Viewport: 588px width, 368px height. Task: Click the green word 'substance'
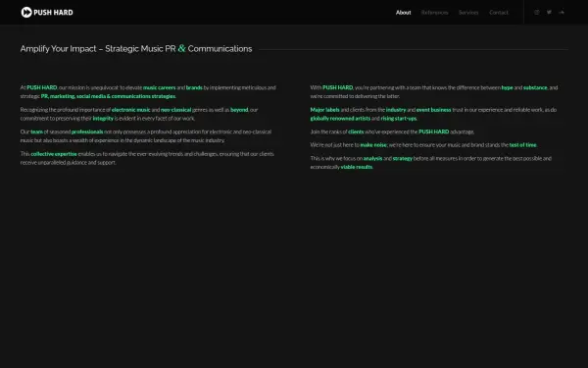[x=535, y=87]
